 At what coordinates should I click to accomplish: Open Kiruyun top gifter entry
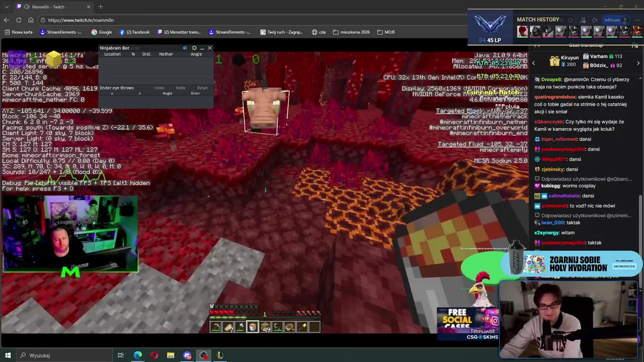tap(565, 61)
